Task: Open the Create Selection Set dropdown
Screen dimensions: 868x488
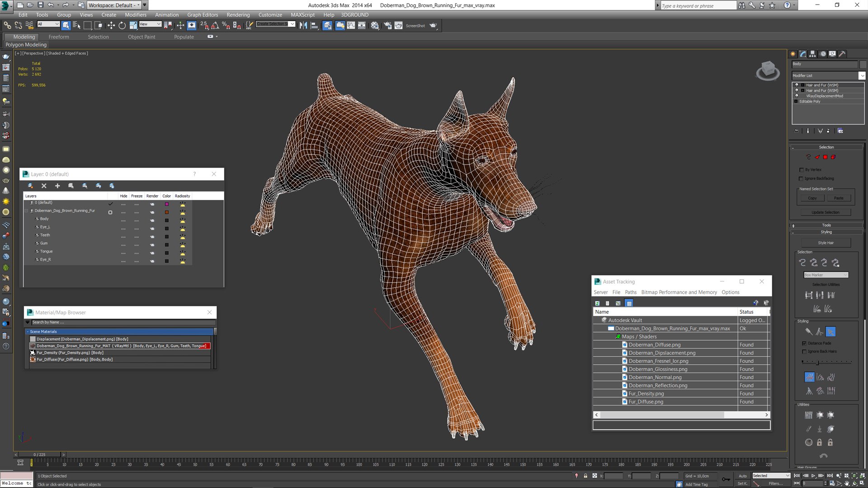Action: tap(292, 24)
